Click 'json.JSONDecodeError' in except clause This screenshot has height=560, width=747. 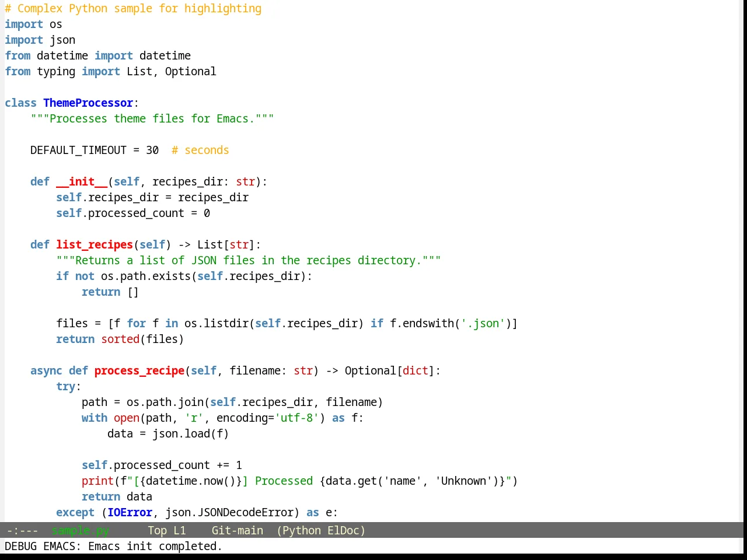pyautogui.click(x=229, y=512)
